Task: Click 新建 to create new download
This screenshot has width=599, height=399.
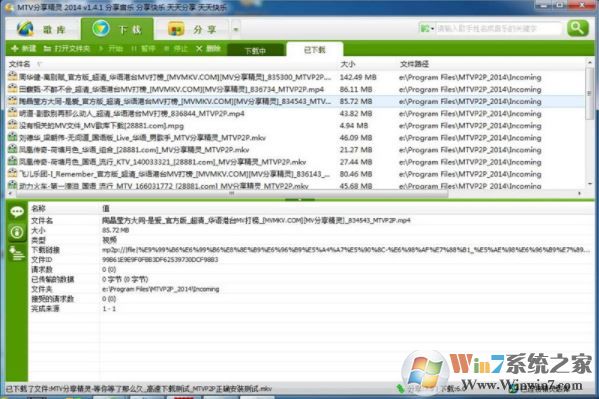Action: point(24,49)
